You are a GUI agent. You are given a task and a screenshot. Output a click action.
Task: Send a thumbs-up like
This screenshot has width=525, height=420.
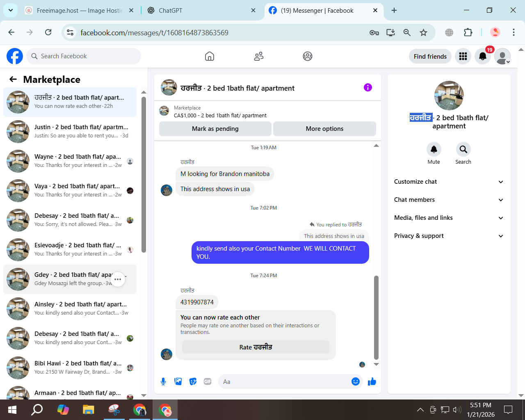point(372,381)
